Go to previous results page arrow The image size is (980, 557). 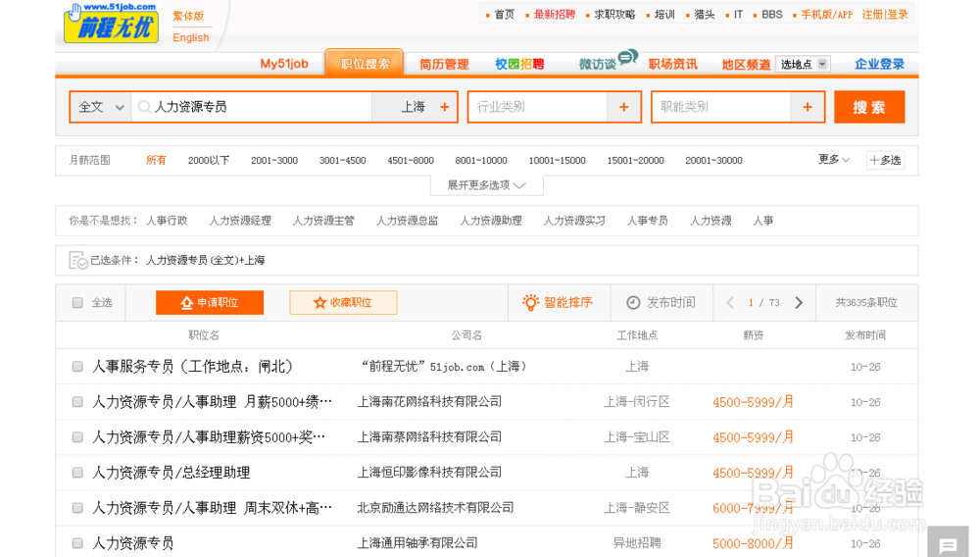(x=730, y=303)
